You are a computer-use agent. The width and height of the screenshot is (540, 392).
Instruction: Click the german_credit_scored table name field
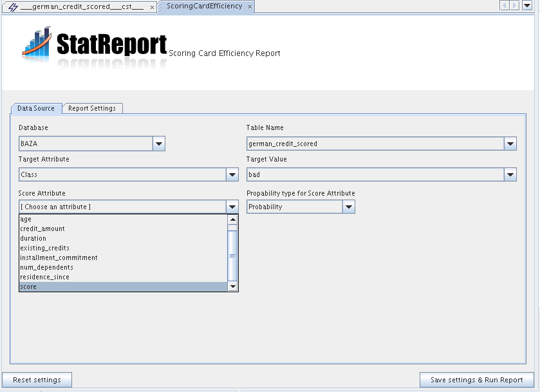[x=375, y=144]
